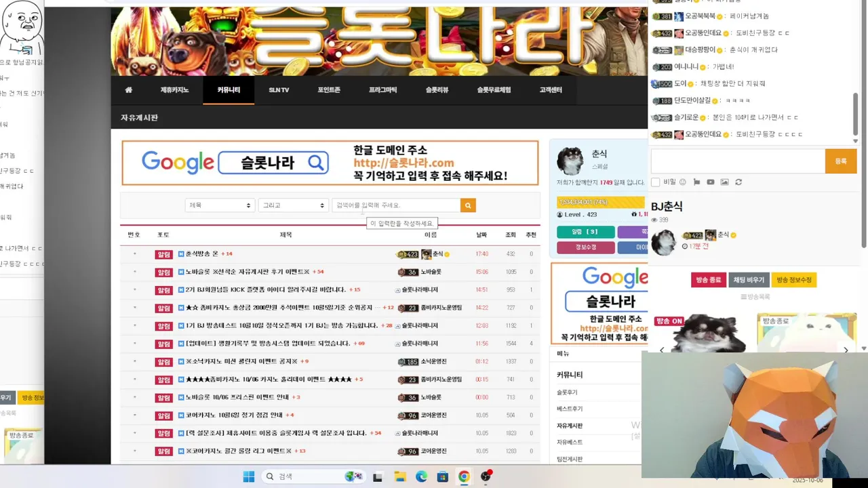This screenshot has height=488, width=868.
Task: Open 노바슬롯 10/06 프리스핀 이벤트 안내 post
Action: 237,397
